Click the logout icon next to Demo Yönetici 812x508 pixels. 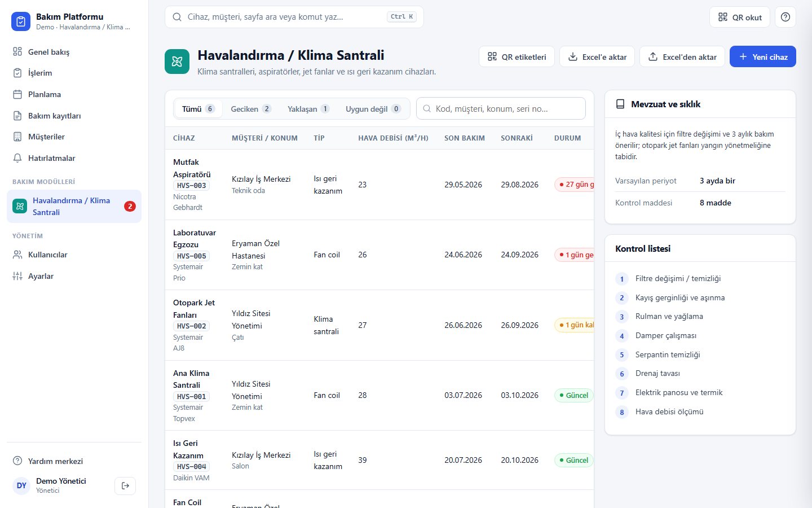click(125, 485)
